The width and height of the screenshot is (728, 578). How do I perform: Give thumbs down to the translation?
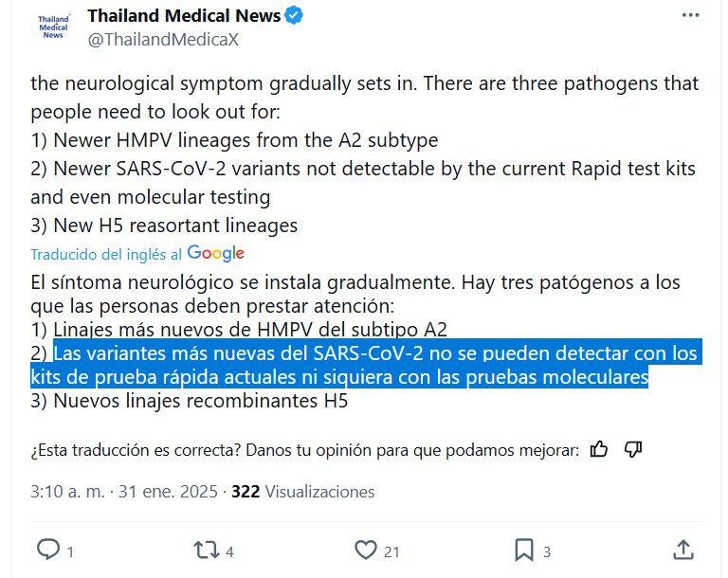click(x=633, y=449)
